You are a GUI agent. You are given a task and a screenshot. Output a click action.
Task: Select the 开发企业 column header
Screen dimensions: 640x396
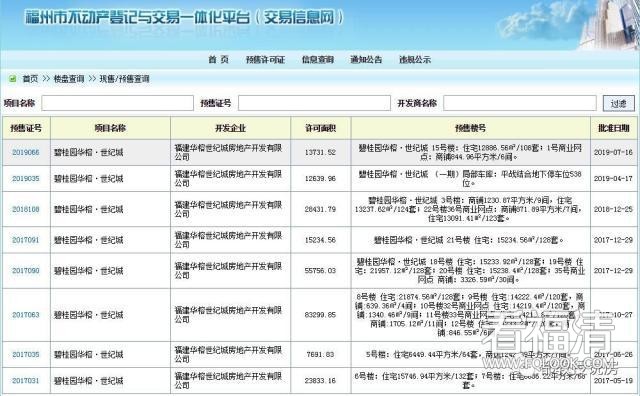(230, 128)
